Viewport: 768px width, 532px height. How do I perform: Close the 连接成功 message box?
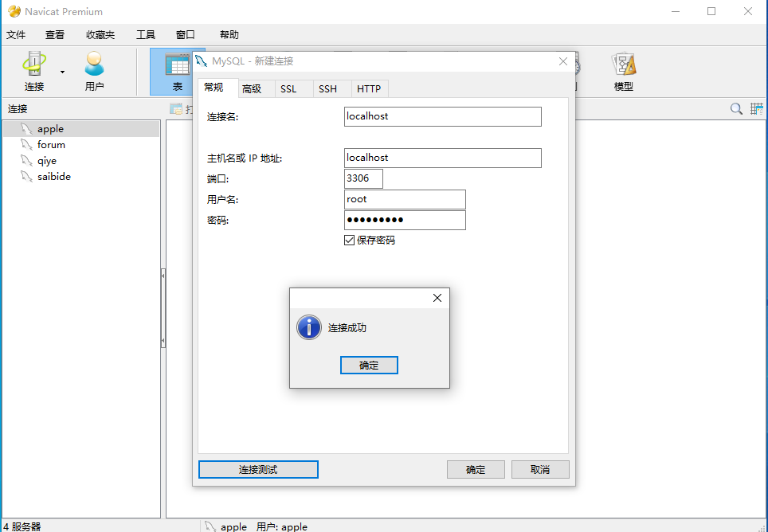coord(437,298)
